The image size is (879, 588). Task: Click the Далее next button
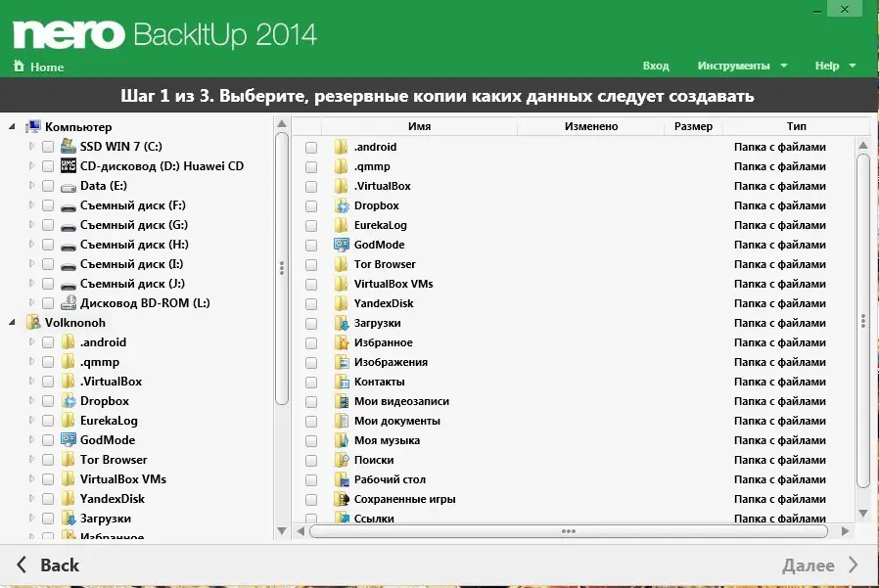pyautogui.click(x=819, y=565)
